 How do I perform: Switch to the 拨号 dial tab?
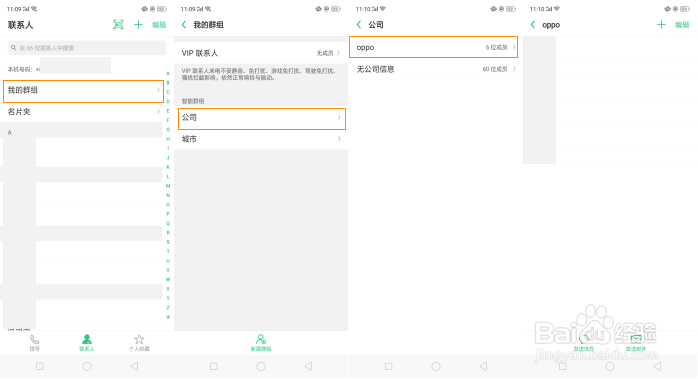click(x=35, y=343)
